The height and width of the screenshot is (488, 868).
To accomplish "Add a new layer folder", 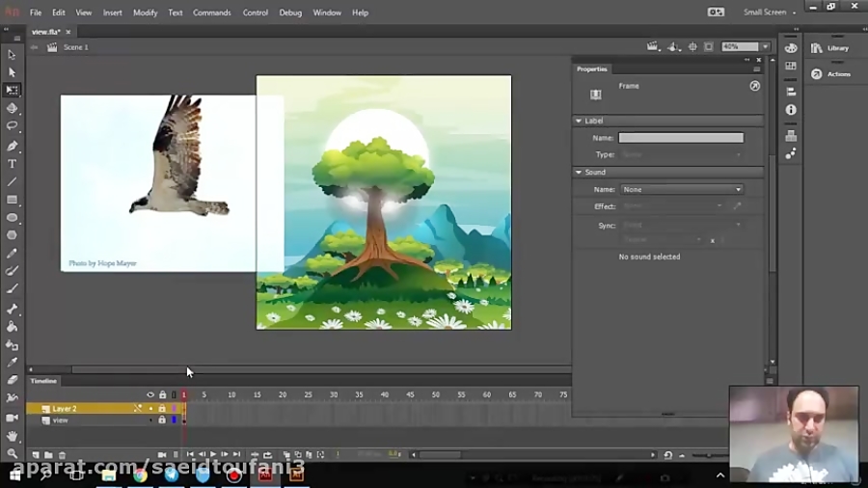I will point(49,455).
